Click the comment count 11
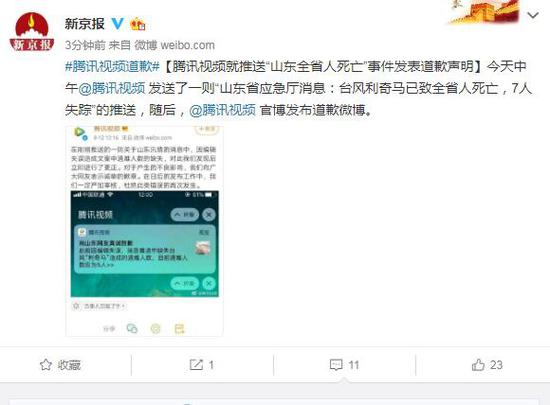The height and width of the screenshot is (405, 550). [354, 365]
